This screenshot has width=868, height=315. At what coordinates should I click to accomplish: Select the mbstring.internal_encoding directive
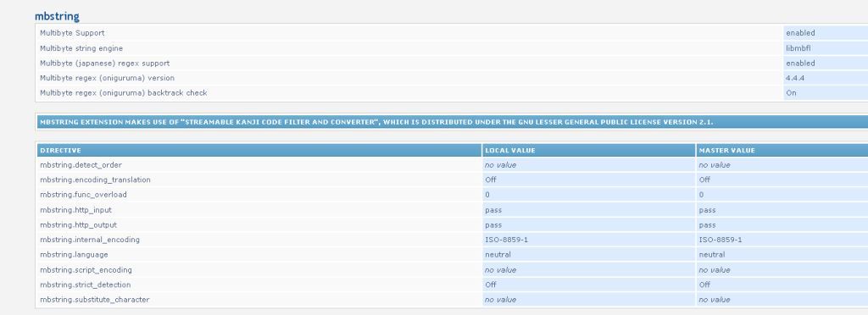coord(90,240)
